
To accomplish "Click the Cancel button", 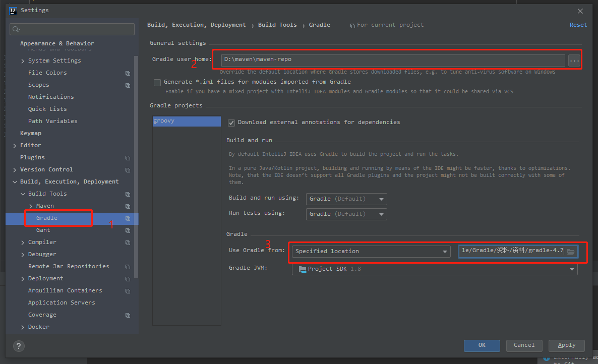I will (524, 346).
